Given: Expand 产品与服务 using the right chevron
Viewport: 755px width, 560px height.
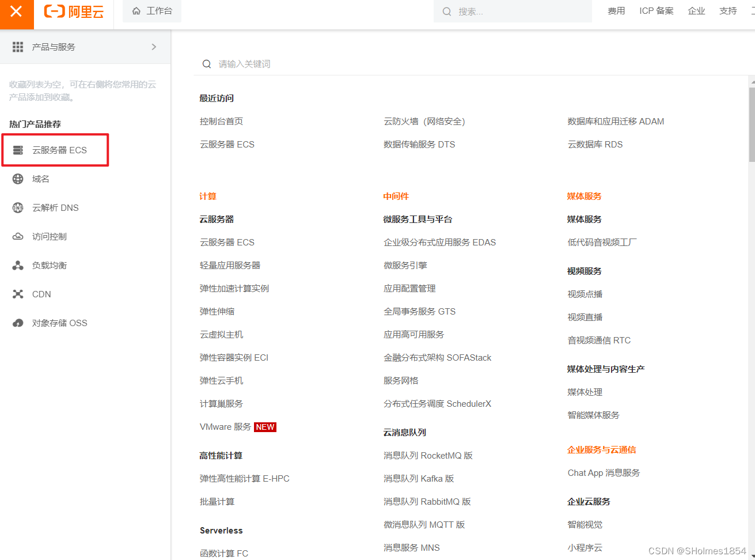Looking at the screenshot, I should [x=154, y=47].
